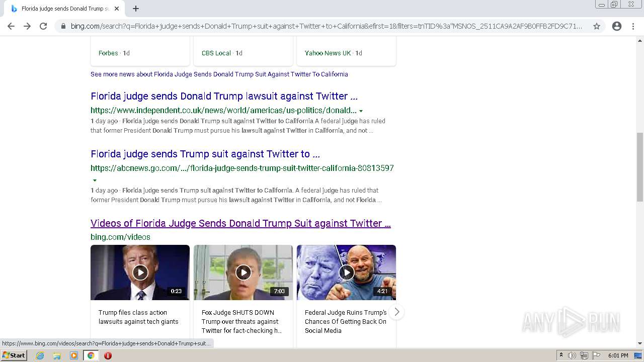View site lock security info
This screenshot has width=644, height=362.
point(63,26)
